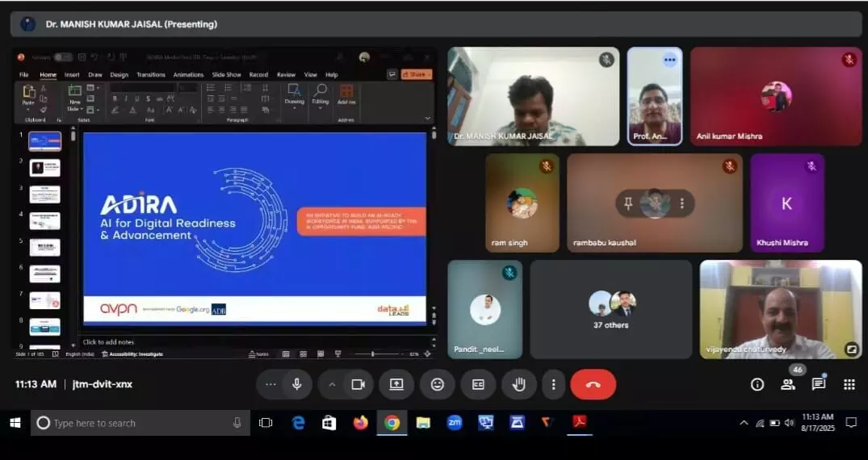Switch to Reading view icon
Image resolution: width=868 pixels, height=460 pixels.
(321, 354)
